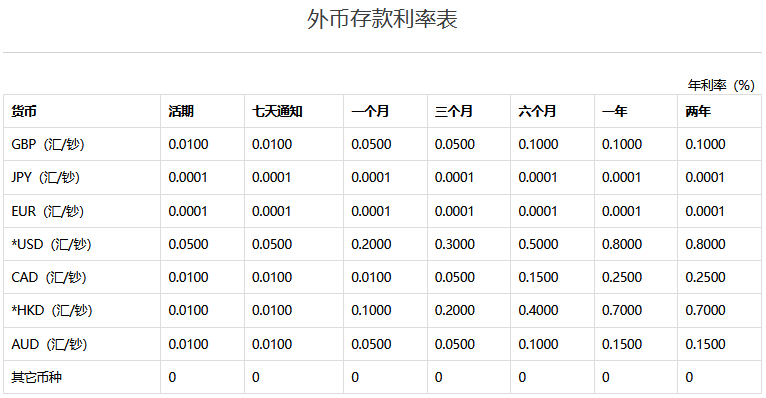Screen dimensions: 766x398
Task: Select the 六个月 column header
Action: pyautogui.click(x=537, y=111)
